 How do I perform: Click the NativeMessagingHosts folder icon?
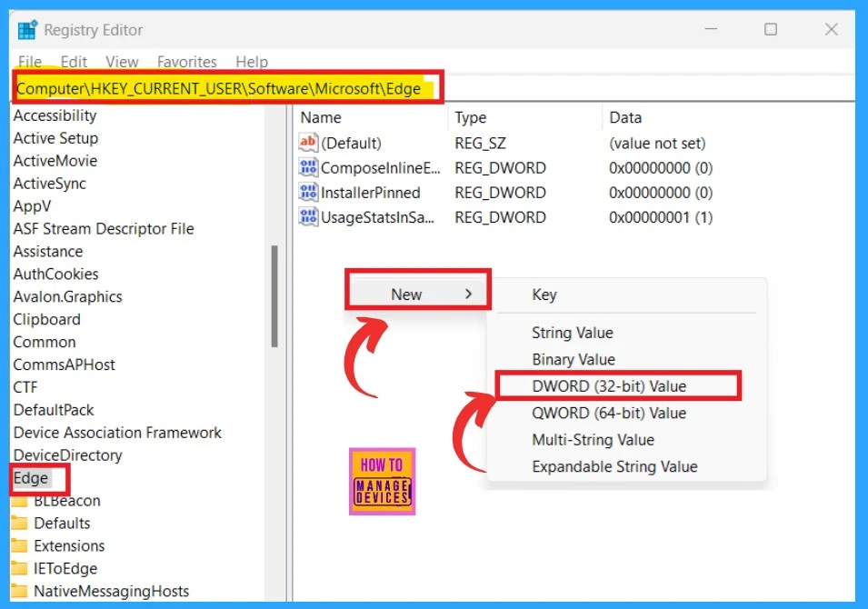pyautogui.click(x=20, y=591)
